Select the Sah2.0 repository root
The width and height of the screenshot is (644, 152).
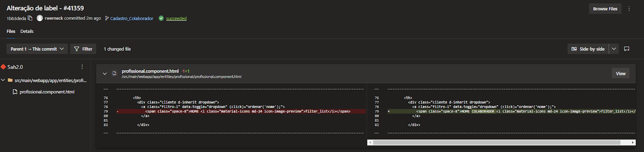15,67
